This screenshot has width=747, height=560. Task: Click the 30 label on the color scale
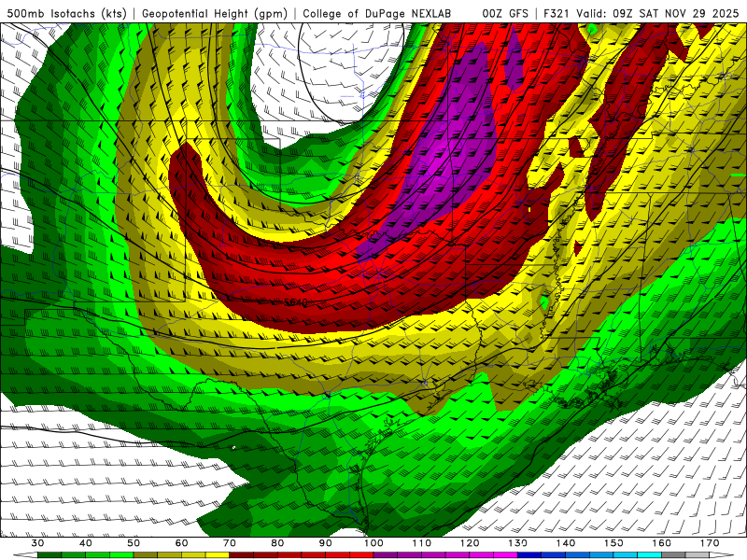37,543
